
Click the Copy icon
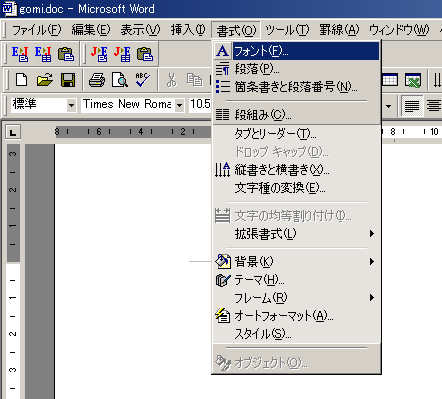click(194, 80)
